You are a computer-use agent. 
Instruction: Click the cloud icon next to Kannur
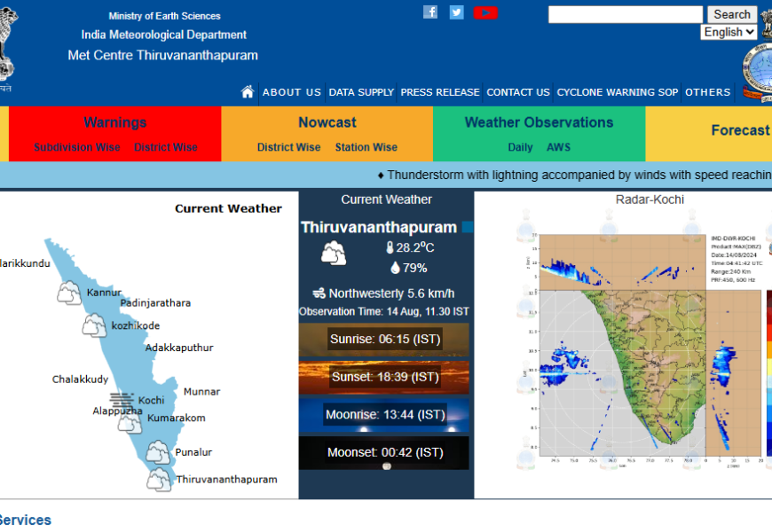[x=69, y=293]
